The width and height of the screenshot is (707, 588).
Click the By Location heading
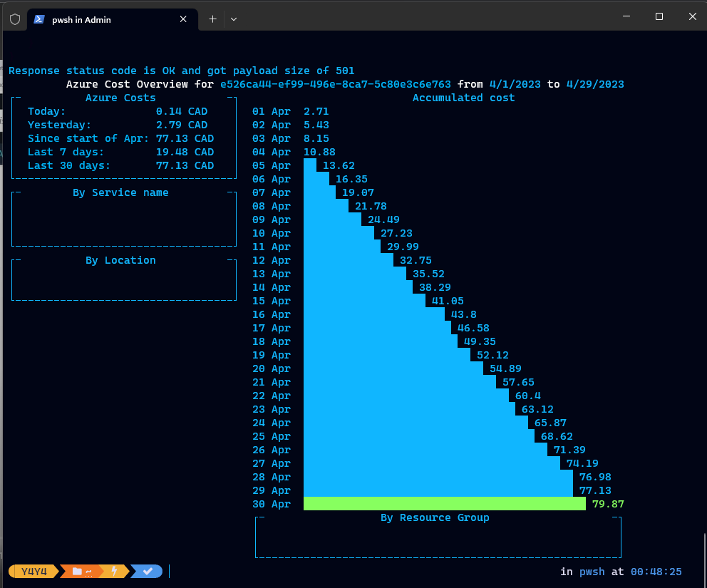pyautogui.click(x=120, y=260)
